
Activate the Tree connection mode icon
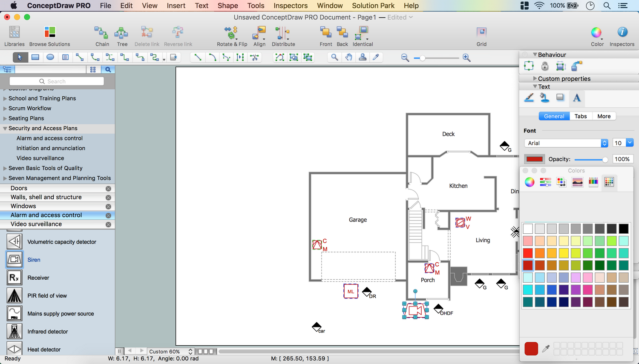pyautogui.click(x=121, y=32)
